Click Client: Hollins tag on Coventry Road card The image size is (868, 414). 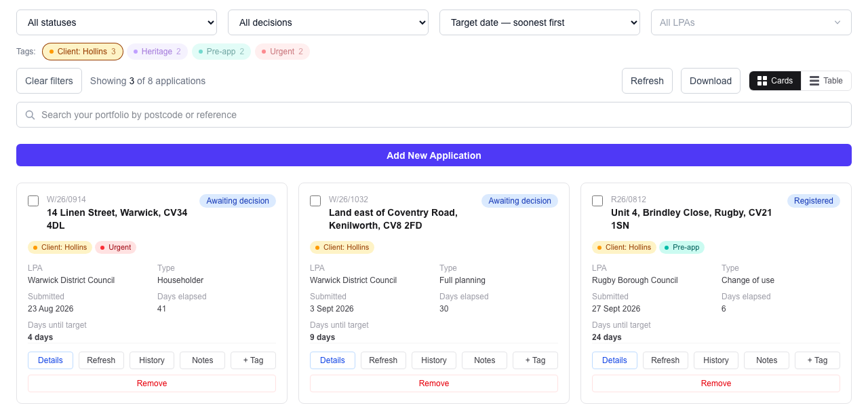342,247
